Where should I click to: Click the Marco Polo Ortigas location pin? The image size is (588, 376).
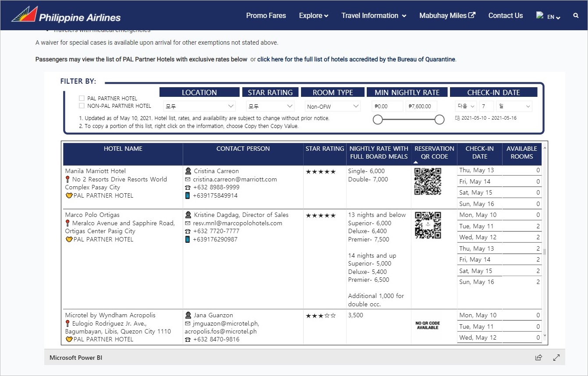click(x=67, y=223)
